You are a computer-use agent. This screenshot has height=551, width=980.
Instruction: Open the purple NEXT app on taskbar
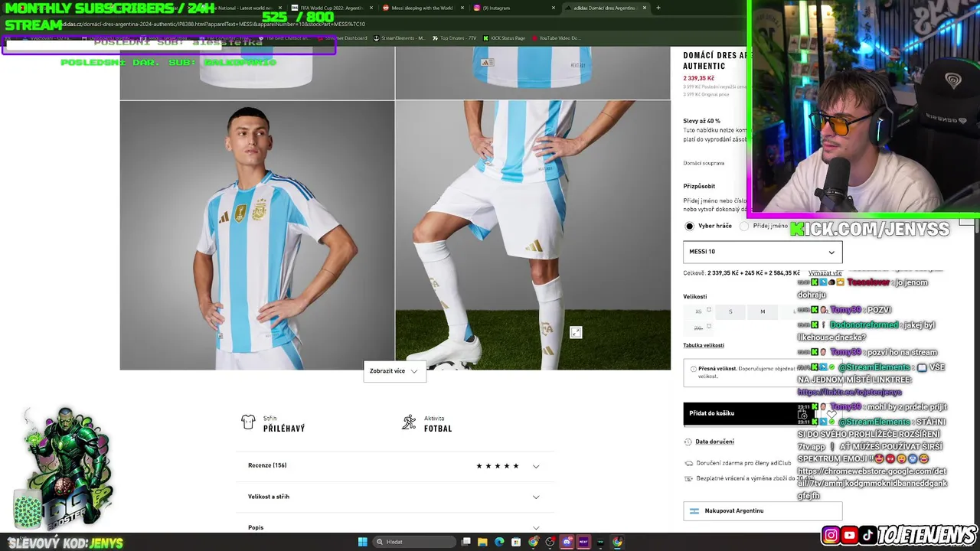tap(583, 542)
